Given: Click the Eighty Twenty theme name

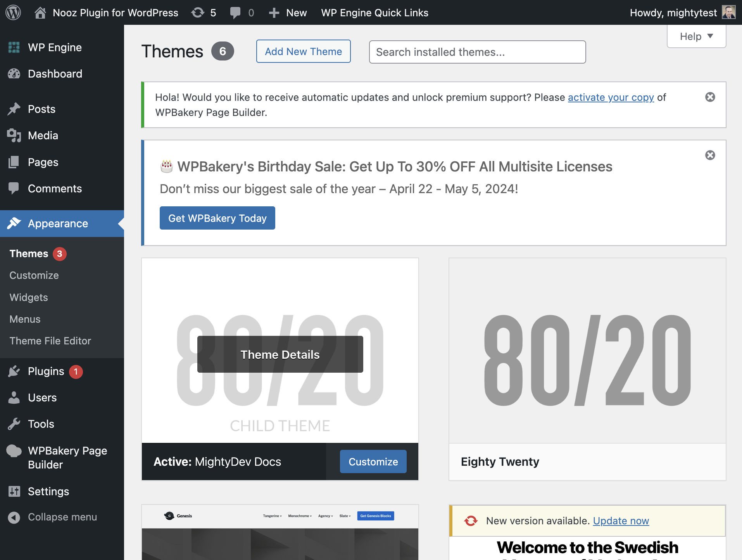Looking at the screenshot, I should (x=500, y=461).
